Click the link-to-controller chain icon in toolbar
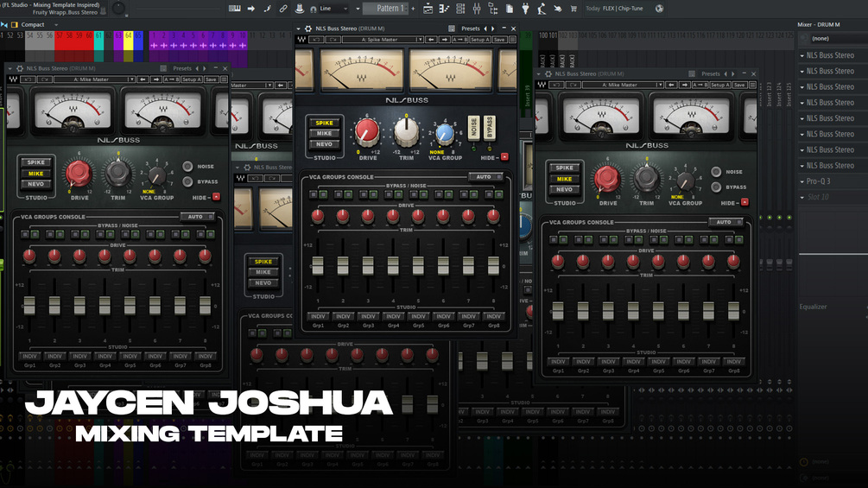 (x=283, y=9)
